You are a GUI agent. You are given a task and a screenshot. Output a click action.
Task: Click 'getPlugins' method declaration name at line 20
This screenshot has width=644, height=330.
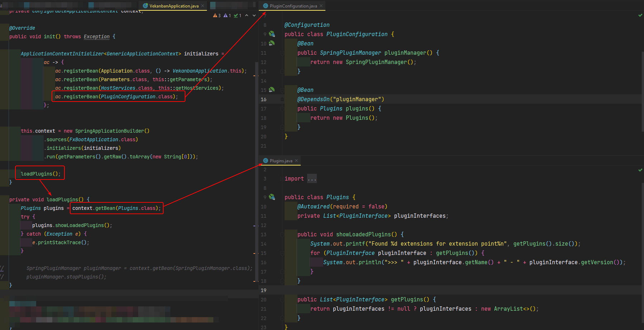407,300
